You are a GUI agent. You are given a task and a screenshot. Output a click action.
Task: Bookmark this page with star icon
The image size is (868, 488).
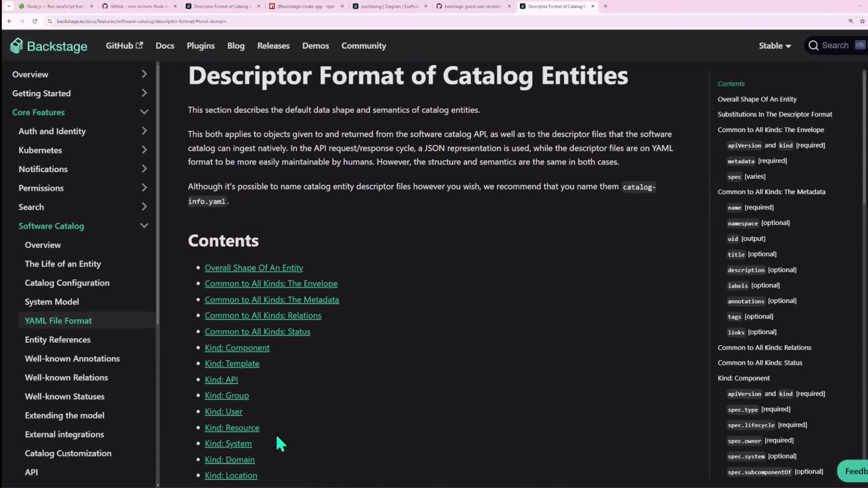click(x=862, y=21)
